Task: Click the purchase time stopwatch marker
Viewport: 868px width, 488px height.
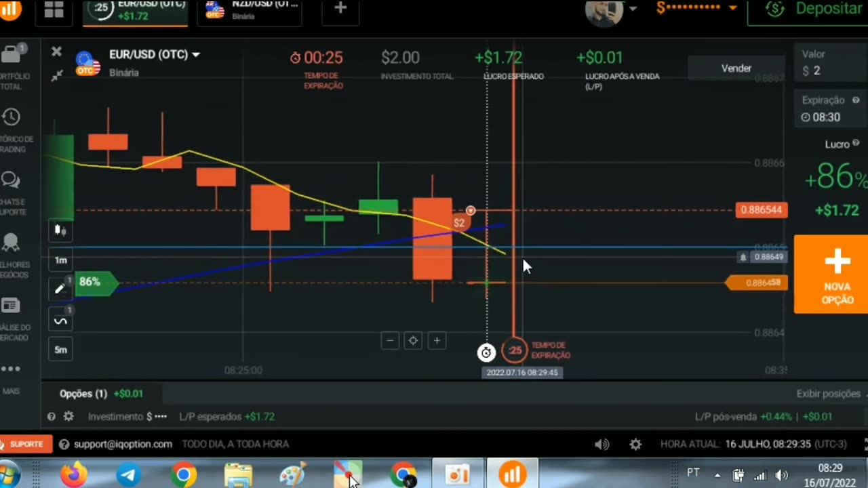Action: (486, 352)
